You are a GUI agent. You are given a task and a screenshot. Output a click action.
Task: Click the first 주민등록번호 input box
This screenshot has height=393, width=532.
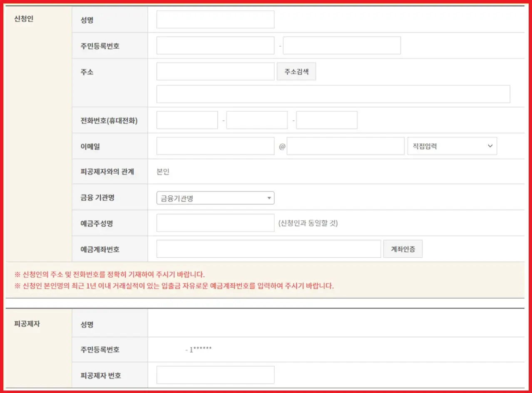[x=214, y=45]
